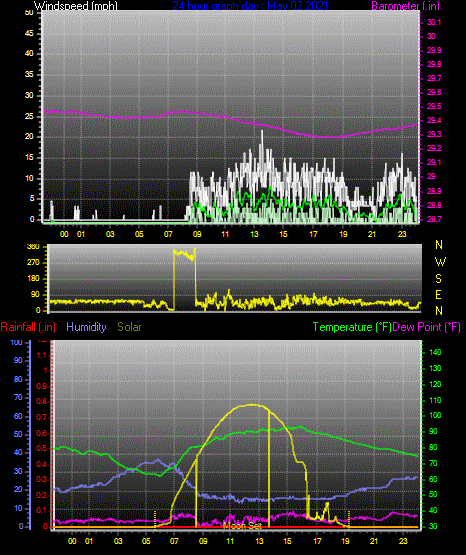Image resolution: width=466 pixels, height=555 pixels.
Task: Click the red rainfall axis value '0.2'
Action: click(x=42, y=495)
